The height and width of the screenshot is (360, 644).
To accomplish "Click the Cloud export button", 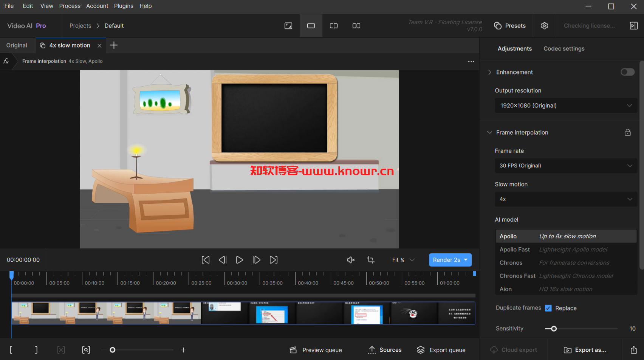I will click(514, 350).
